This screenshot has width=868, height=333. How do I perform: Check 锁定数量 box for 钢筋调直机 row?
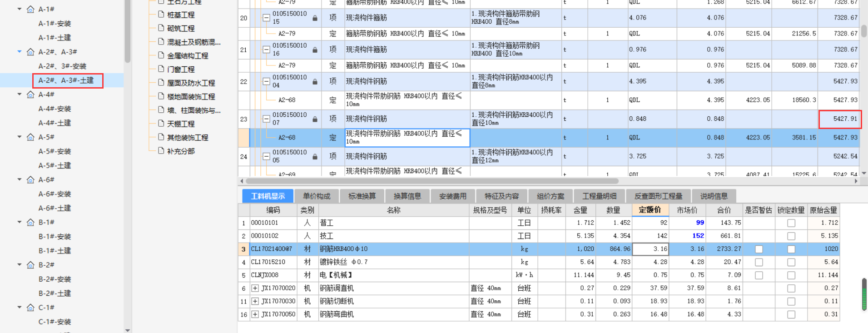pos(791,288)
